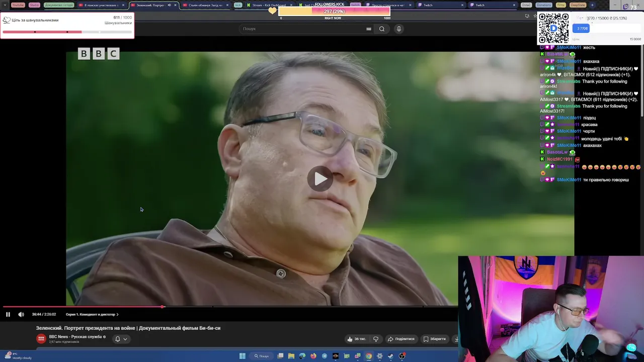Open the Windows Start menu

click(243, 356)
